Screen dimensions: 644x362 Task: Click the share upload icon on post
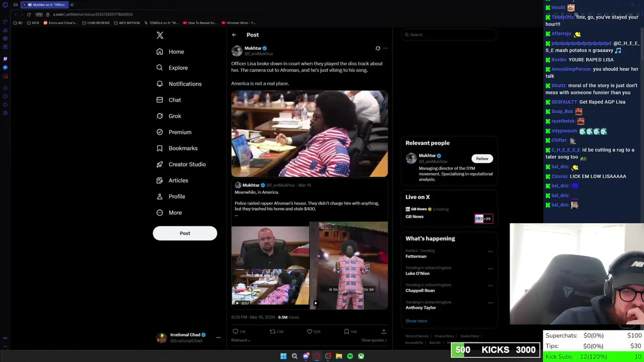coord(384,331)
